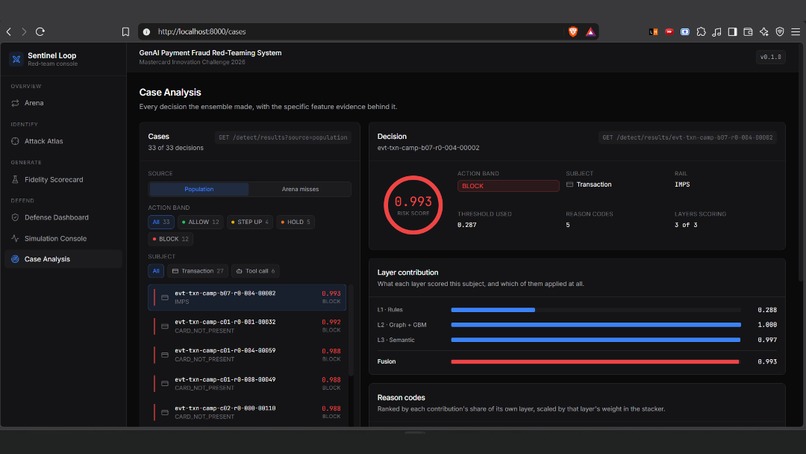Viewport: 806px width, 454px height.
Task: Reload the page with the refresh icon
Action: click(x=40, y=32)
